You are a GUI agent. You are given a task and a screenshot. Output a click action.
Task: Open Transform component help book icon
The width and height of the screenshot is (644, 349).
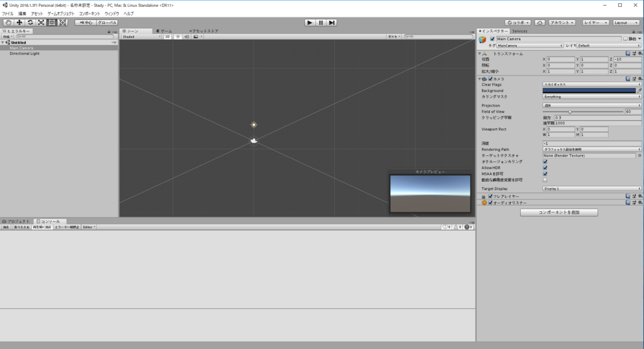(x=628, y=53)
